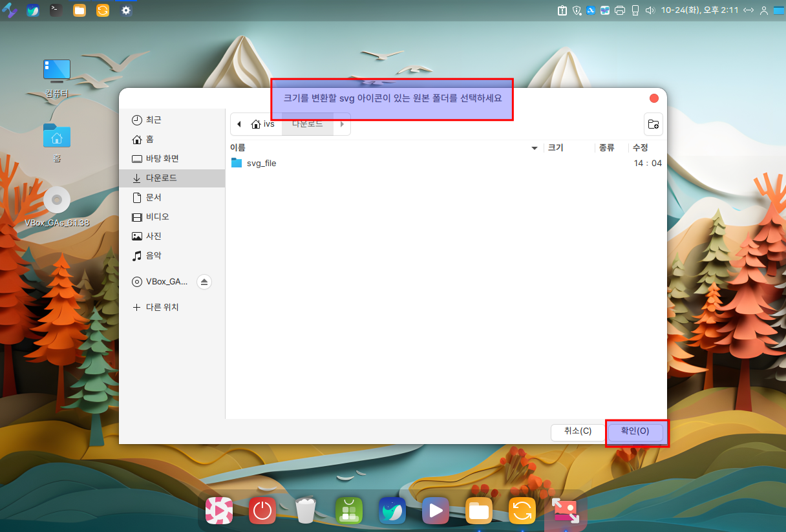Go back with the path bar left arrow
This screenshot has height=532, width=786.
[x=239, y=124]
